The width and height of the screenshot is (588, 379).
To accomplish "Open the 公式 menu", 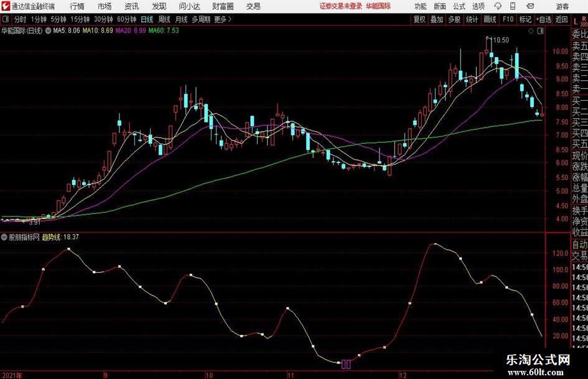I will point(459,6).
